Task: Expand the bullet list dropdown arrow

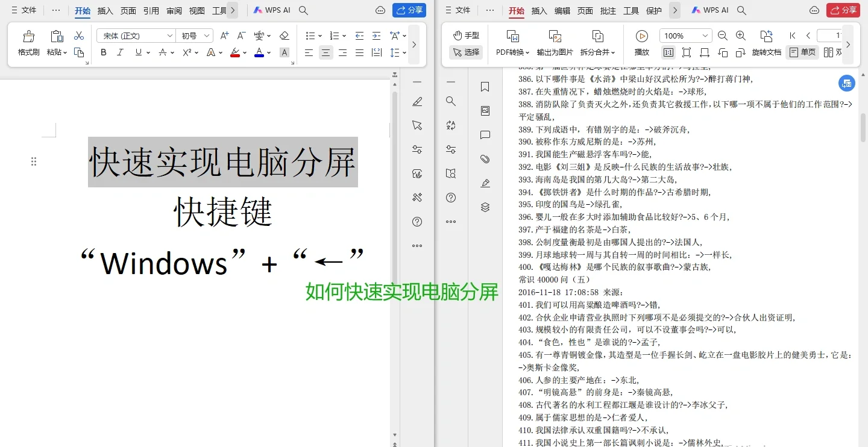Action: 319,36
